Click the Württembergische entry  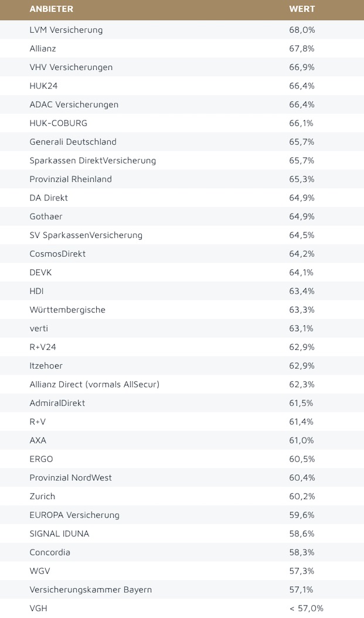[67, 310]
